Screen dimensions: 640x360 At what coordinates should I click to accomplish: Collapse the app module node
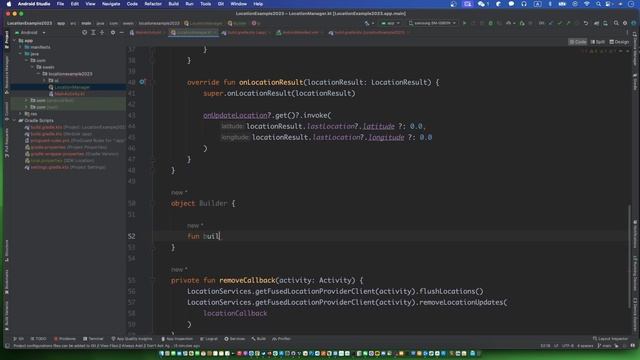click(x=14, y=40)
